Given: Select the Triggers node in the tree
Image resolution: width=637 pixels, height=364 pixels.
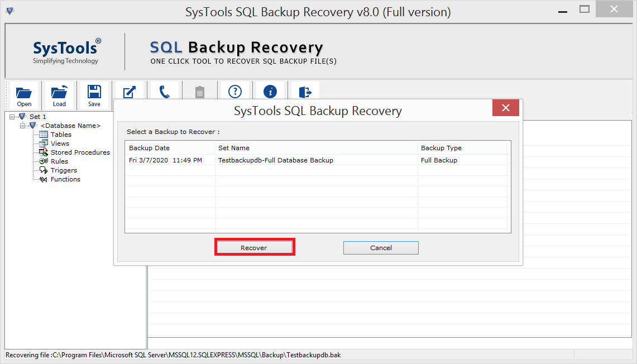Looking at the screenshot, I should [x=64, y=170].
